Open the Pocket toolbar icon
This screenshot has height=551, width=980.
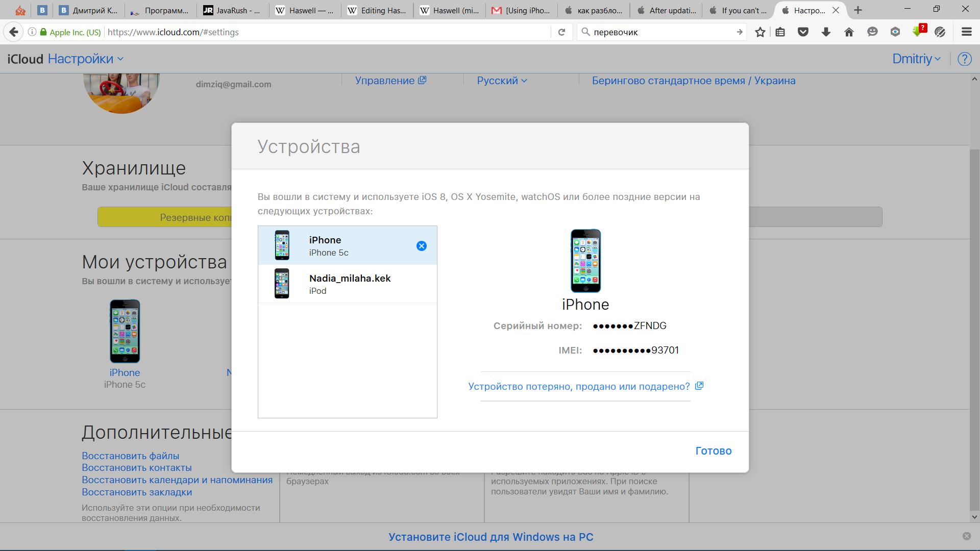(803, 32)
